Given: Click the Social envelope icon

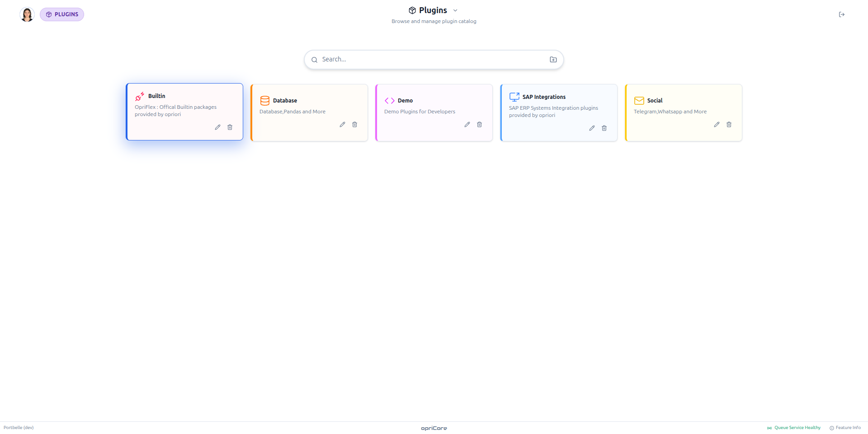Looking at the screenshot, I should [x=639, y=101].
